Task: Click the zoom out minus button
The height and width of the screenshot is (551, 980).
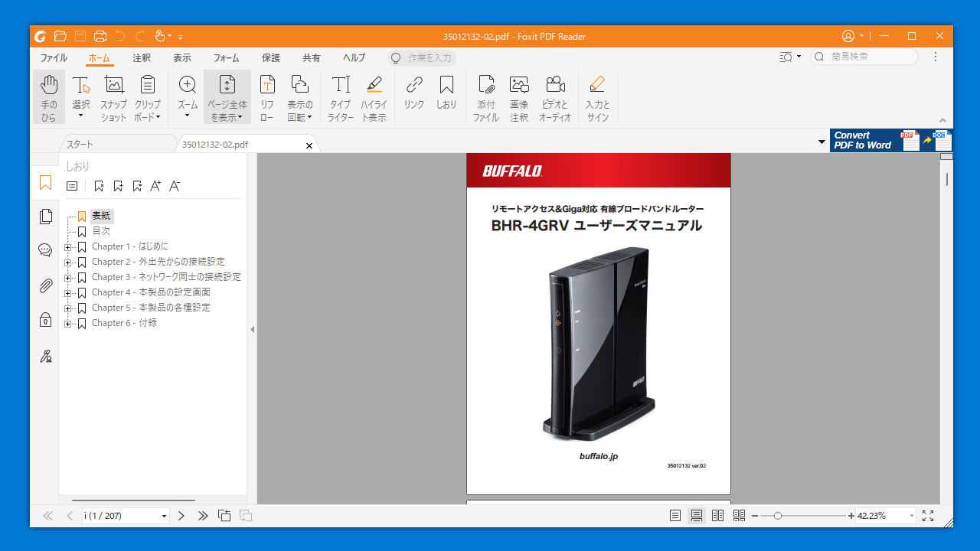Action: pos(755,516)
